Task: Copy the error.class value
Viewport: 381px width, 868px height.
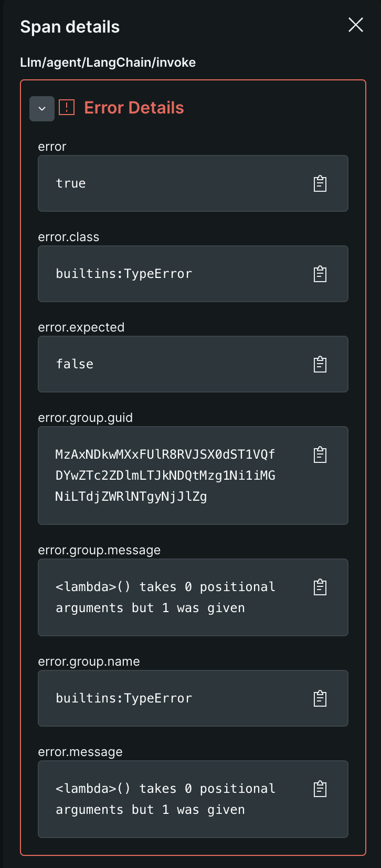Action: pyautogui.click(x=320, y=274)
